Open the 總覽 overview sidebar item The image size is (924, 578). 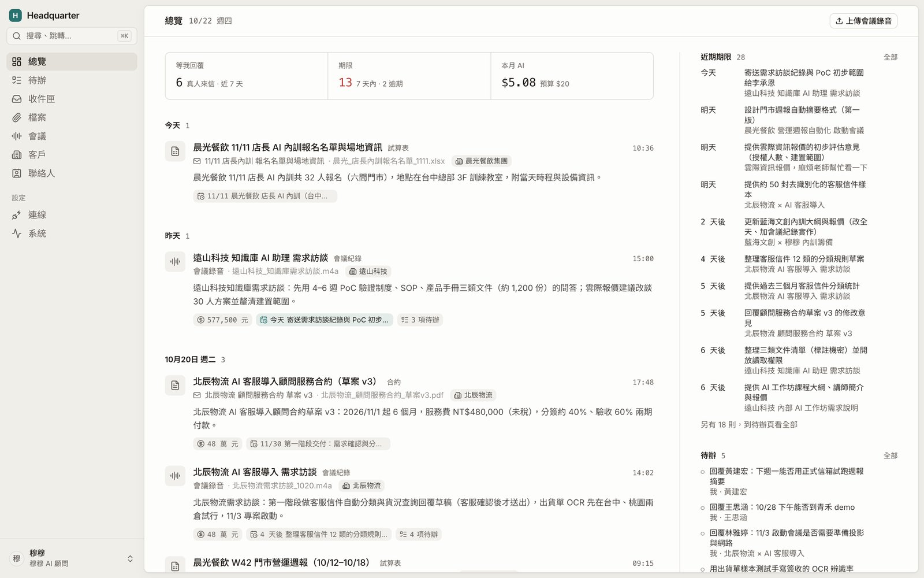[72, 61]
